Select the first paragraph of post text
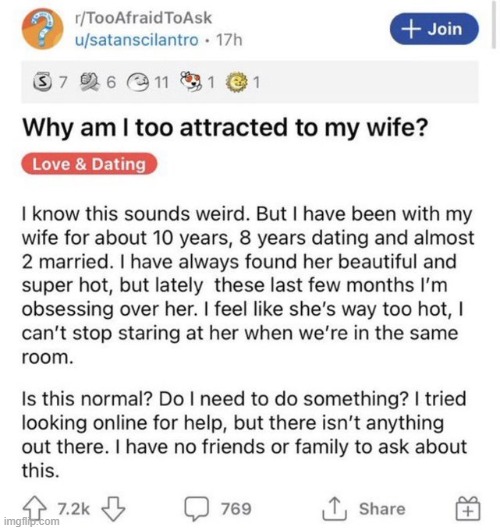The width and height of the screenshot is (500, 530). [x=248, y=286]
